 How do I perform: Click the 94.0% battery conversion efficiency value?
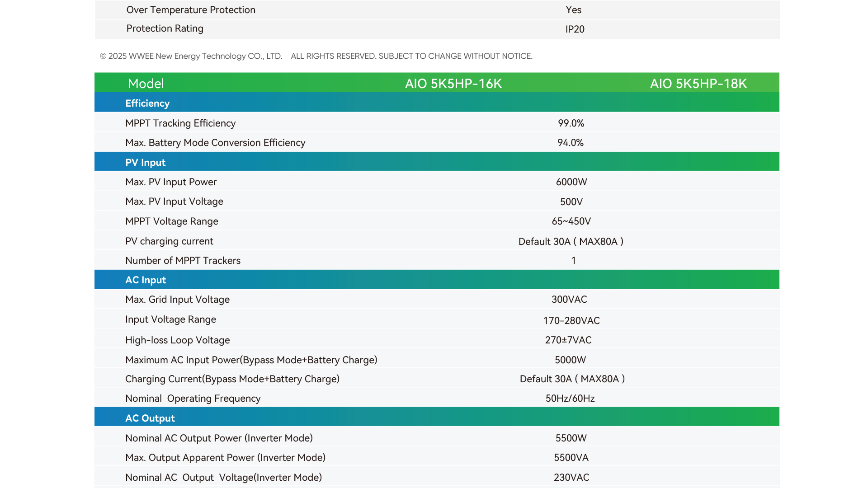click(570, 143)
